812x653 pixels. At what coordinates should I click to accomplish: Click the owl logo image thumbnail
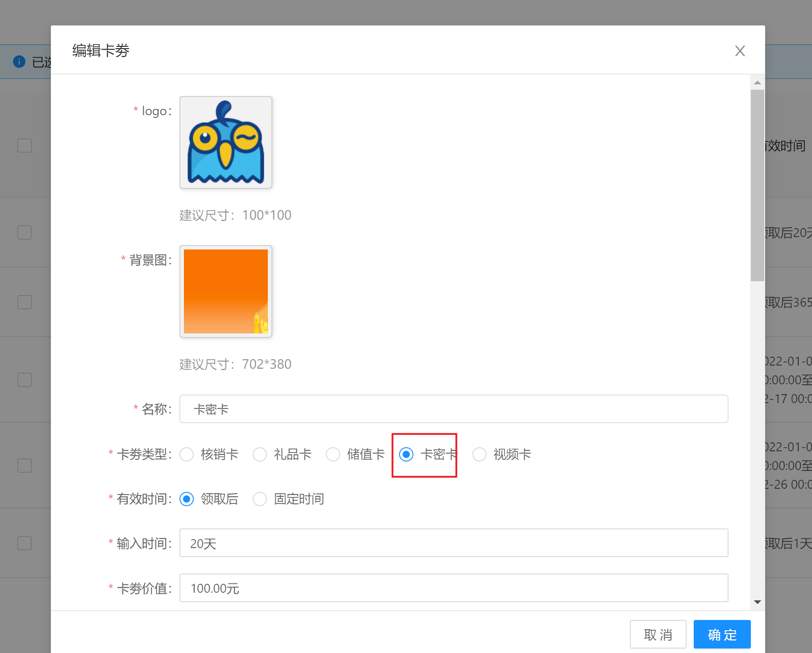pyautogui.click(x=225, y=142)
